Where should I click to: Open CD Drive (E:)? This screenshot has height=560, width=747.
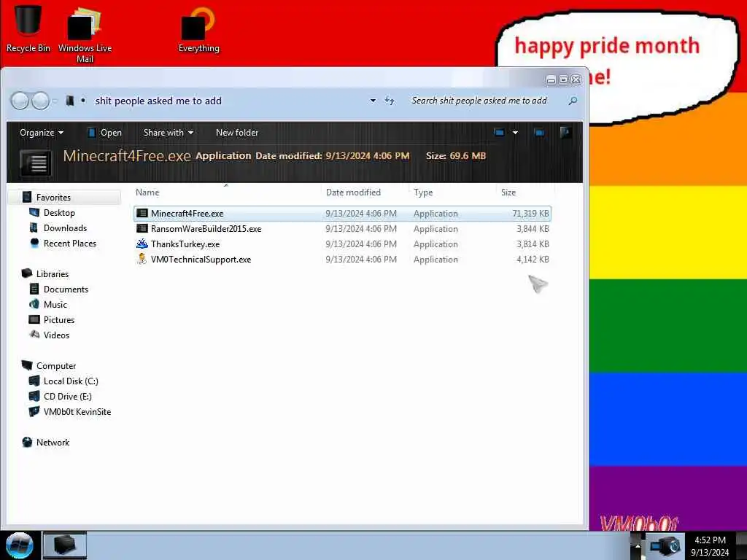(x=68, y=396)
